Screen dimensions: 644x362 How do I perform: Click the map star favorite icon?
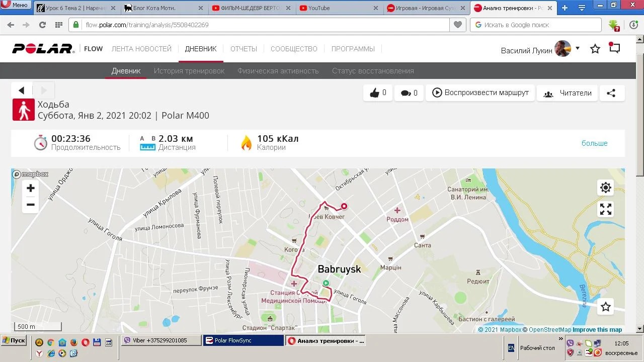606,307
